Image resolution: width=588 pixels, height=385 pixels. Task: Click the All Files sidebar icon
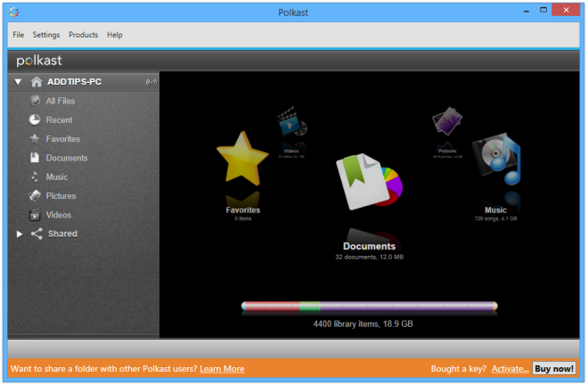pos(35,102)
